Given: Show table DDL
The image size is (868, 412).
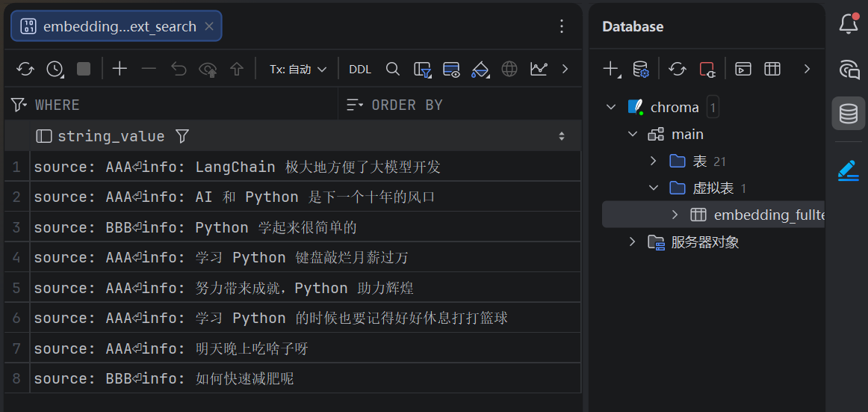Looking at the screenshot, I should pyautogui.click(x=360, y=70).
